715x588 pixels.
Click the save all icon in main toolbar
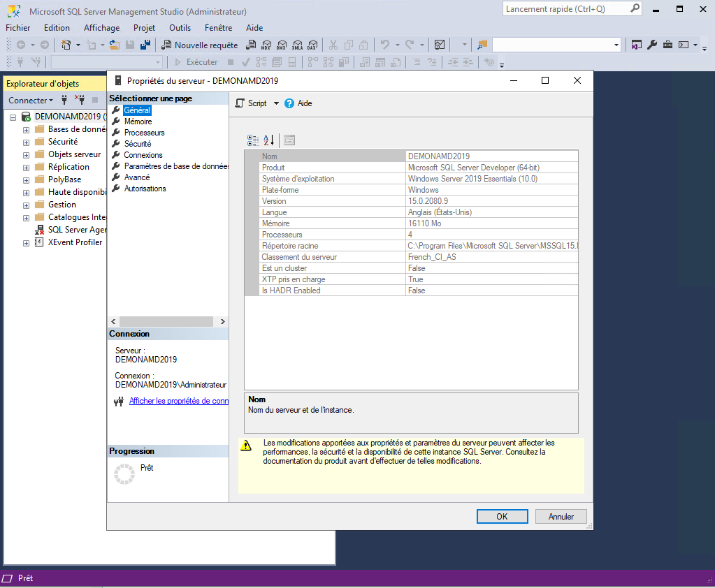[x=145, y=45]
